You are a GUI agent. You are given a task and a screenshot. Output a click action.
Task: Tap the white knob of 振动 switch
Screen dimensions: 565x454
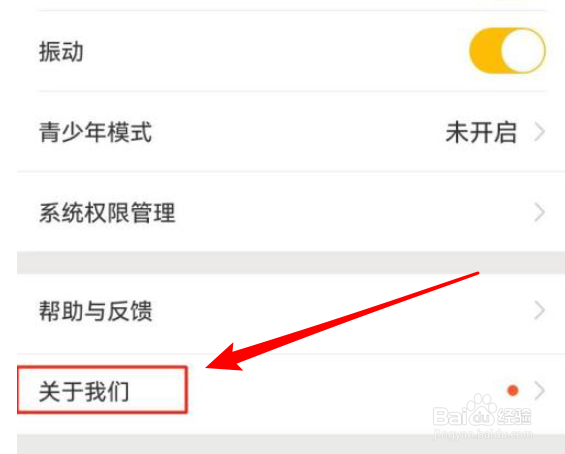tap(523, 51)
